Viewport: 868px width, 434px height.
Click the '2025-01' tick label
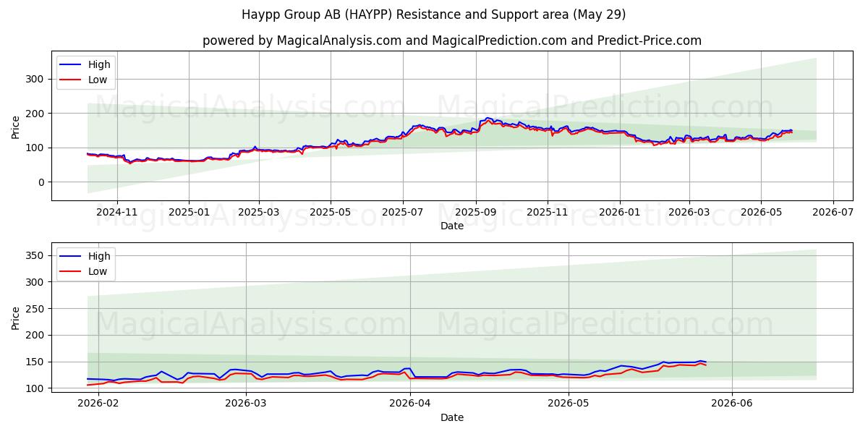pyautogui.click(x=189, y=213)
